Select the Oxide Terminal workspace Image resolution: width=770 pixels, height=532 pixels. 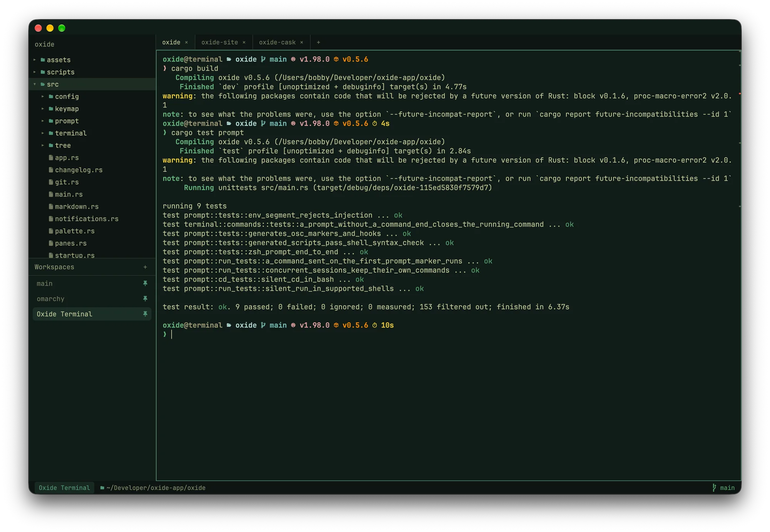coord(92,314)
